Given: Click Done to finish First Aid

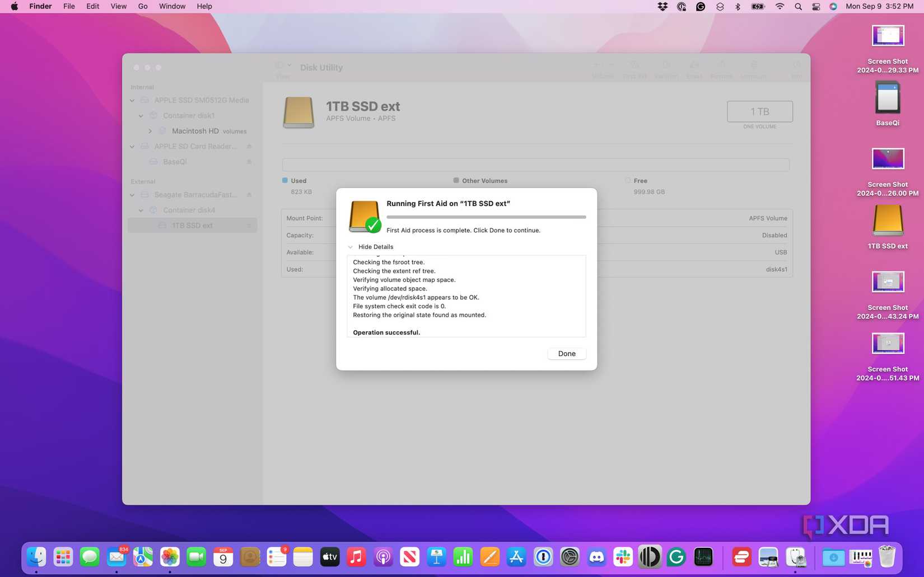Looking at the screenshot, I should click(x=566, y=353).
